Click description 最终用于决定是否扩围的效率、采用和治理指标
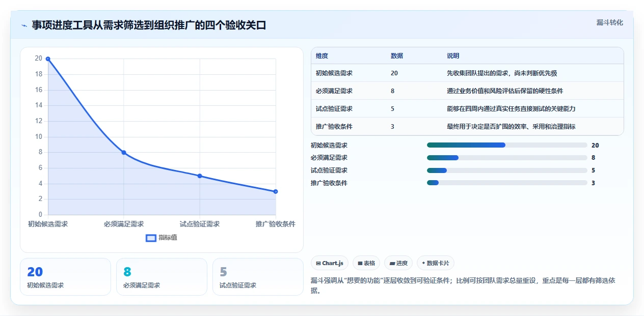 (x=511, y=127)
